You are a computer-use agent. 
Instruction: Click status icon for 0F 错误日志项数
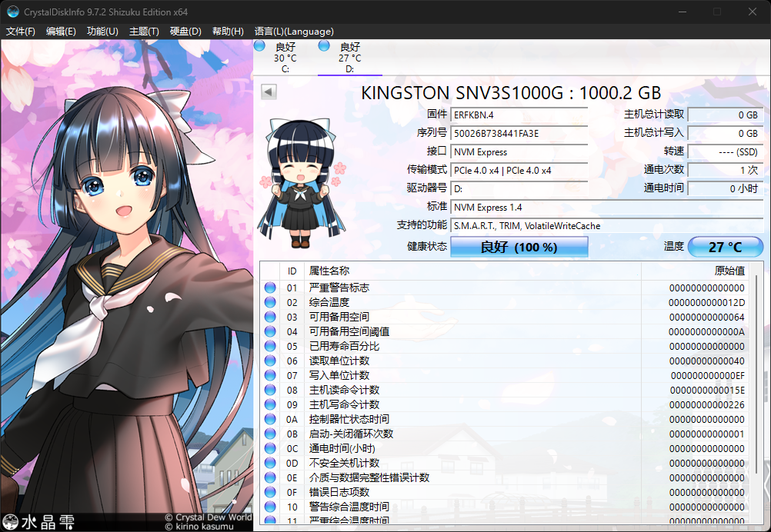270,492
